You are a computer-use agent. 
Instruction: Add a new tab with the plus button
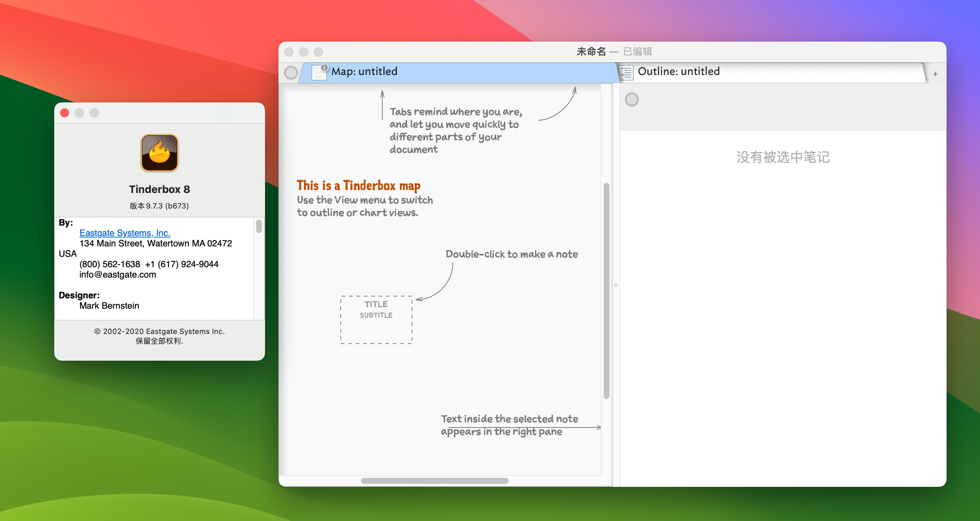coord(935,74)
